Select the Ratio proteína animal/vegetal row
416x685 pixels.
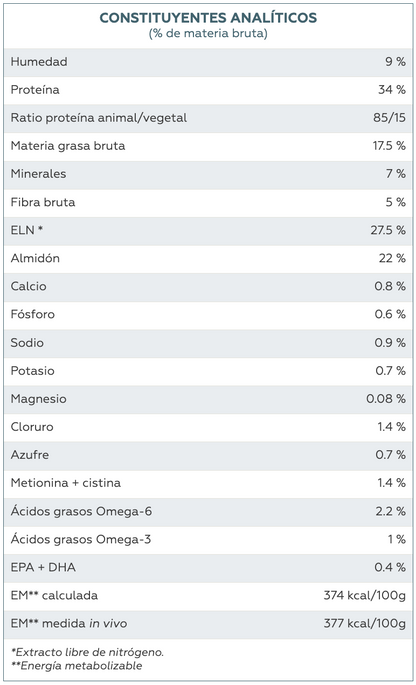pos(208,118)
